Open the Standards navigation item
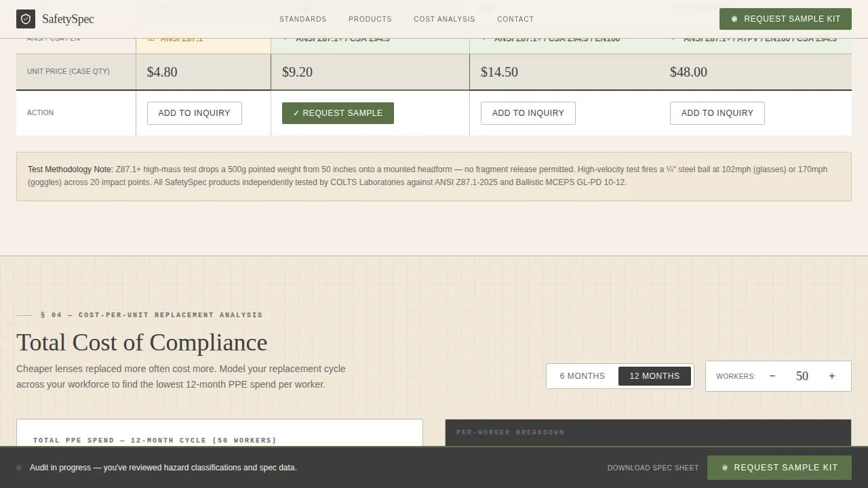868x488 pixels. [x=303, y=19]
